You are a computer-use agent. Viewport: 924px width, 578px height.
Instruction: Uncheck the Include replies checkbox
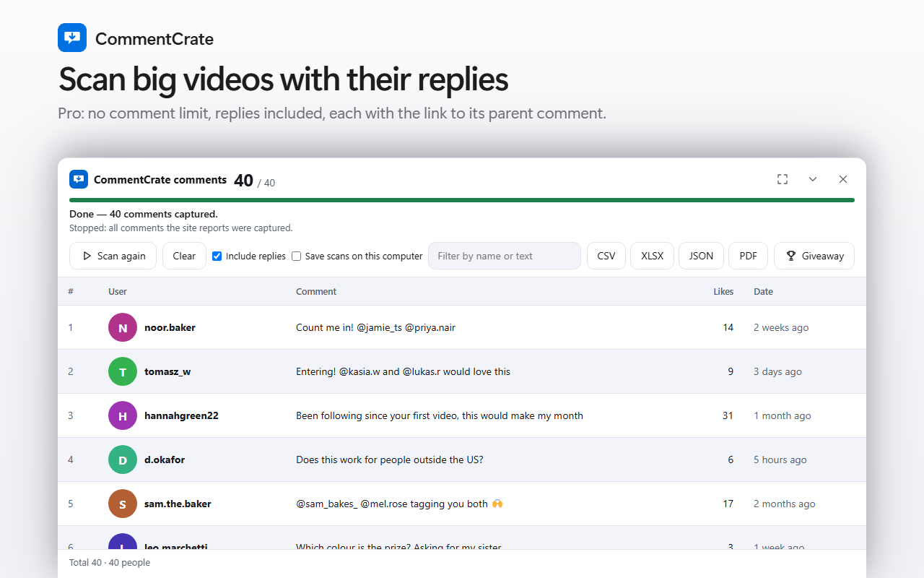217,256
